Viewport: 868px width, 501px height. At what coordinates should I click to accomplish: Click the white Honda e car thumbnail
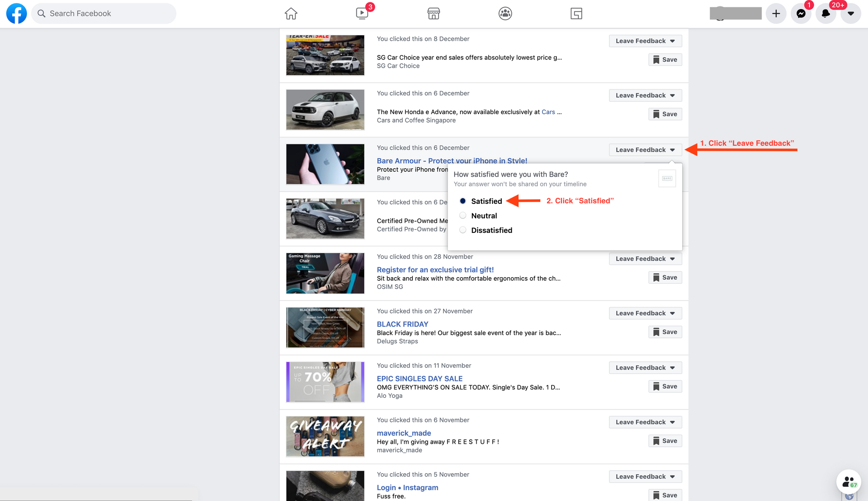pos(325,110)
